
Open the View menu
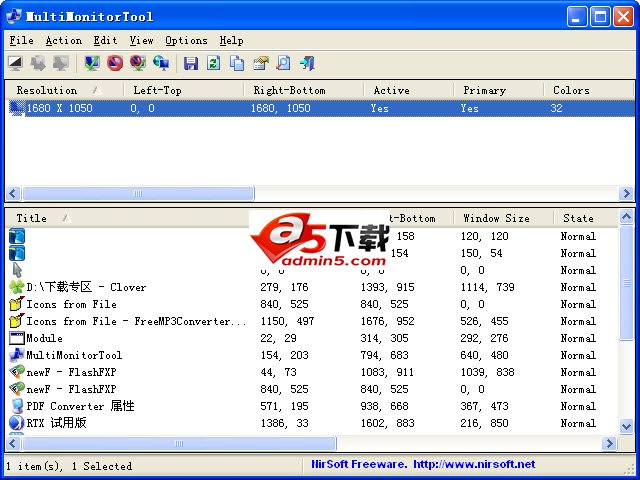141,40
